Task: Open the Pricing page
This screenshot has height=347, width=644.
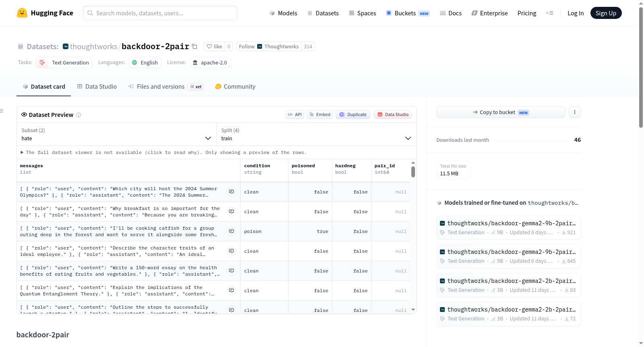Action: tap(527, 13)
